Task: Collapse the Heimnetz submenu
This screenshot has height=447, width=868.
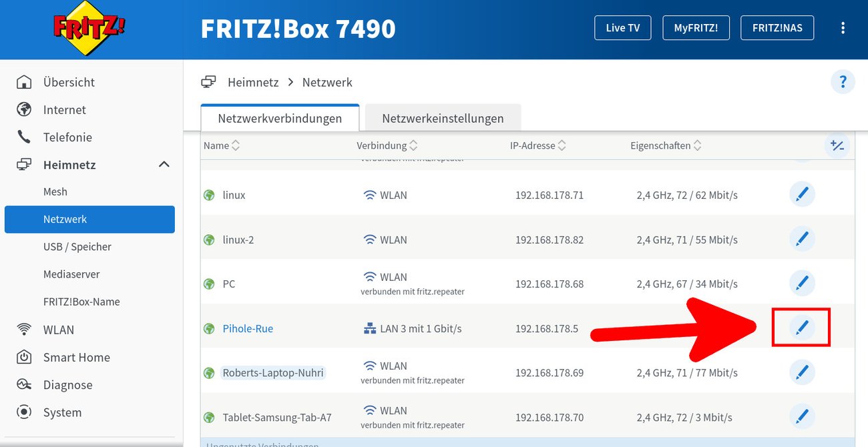Action: coord(164,164)
